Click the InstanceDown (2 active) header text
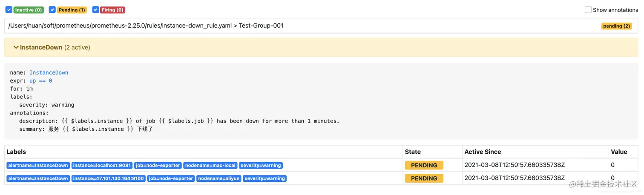644x195 pixels. point(55,47)
